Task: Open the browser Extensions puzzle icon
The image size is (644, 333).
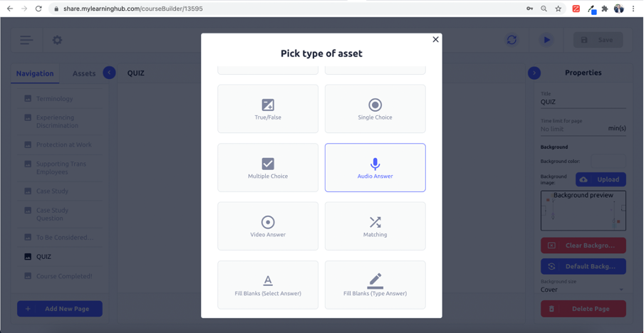Action: (x=605, y=9)
